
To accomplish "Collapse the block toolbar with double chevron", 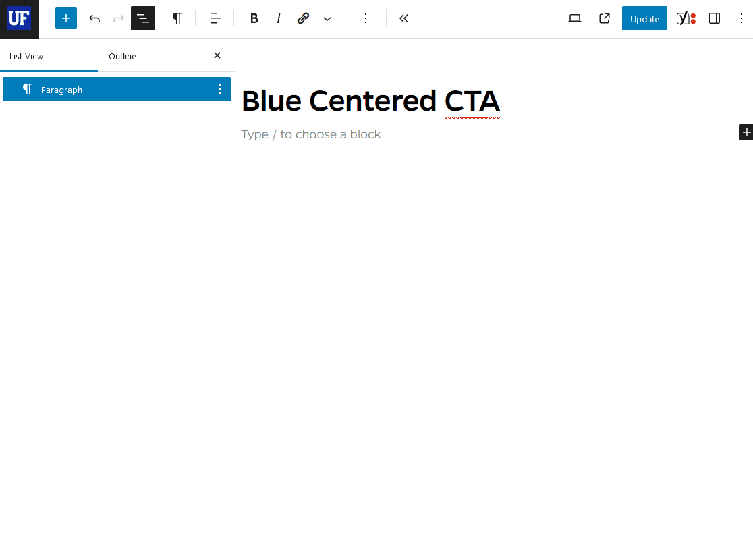I will tap(403, 18).
